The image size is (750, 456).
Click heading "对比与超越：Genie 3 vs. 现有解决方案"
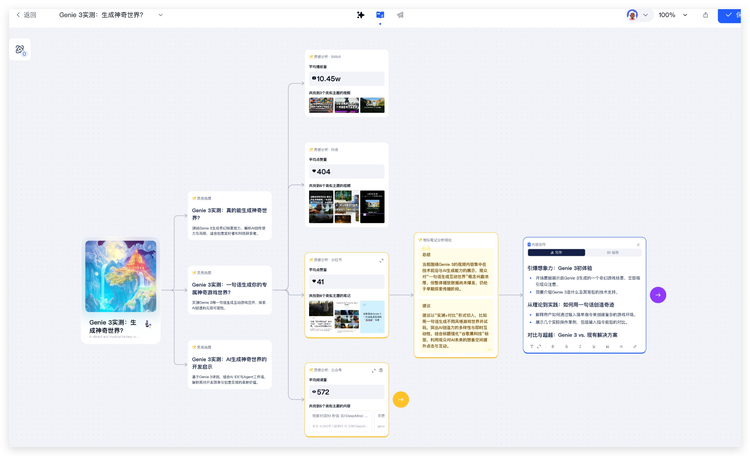pos(572,335)
